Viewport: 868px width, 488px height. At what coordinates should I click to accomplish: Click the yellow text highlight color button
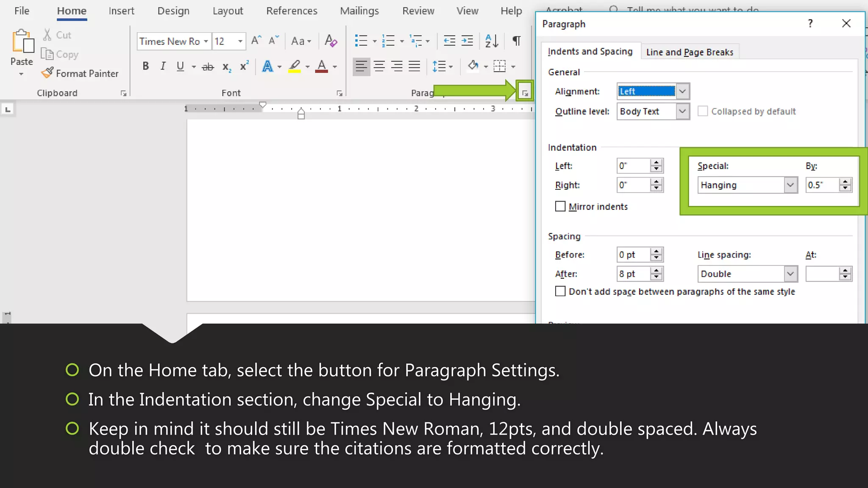pos(295,66)
